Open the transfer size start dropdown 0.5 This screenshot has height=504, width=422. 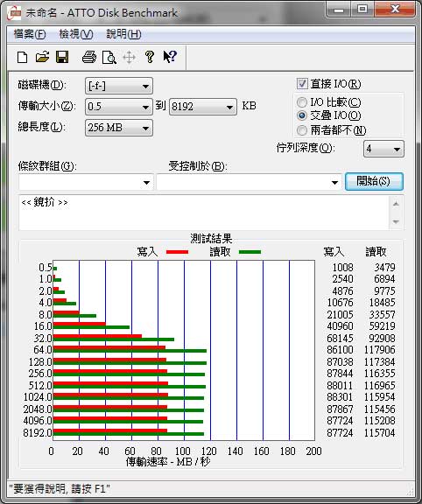tap(119, 107)
